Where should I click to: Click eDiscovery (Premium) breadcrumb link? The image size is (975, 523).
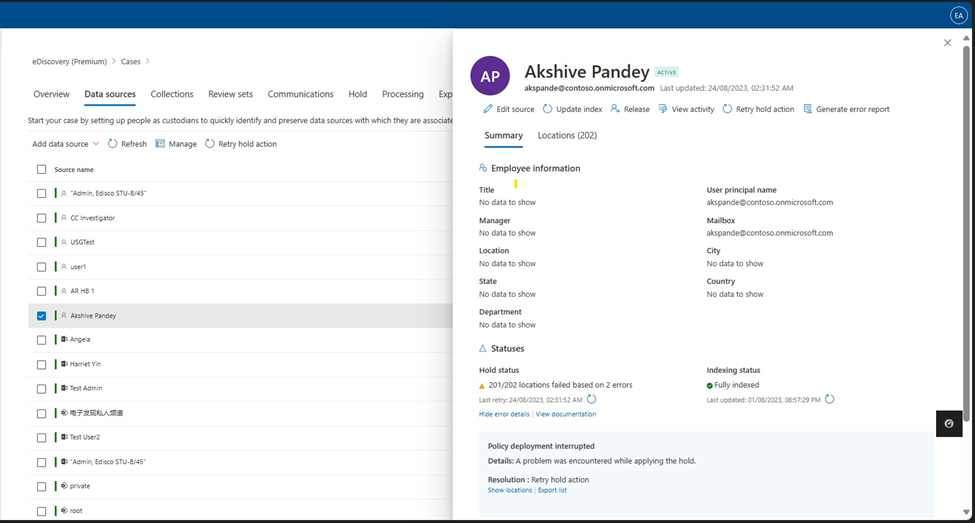(x=70, y=62)
